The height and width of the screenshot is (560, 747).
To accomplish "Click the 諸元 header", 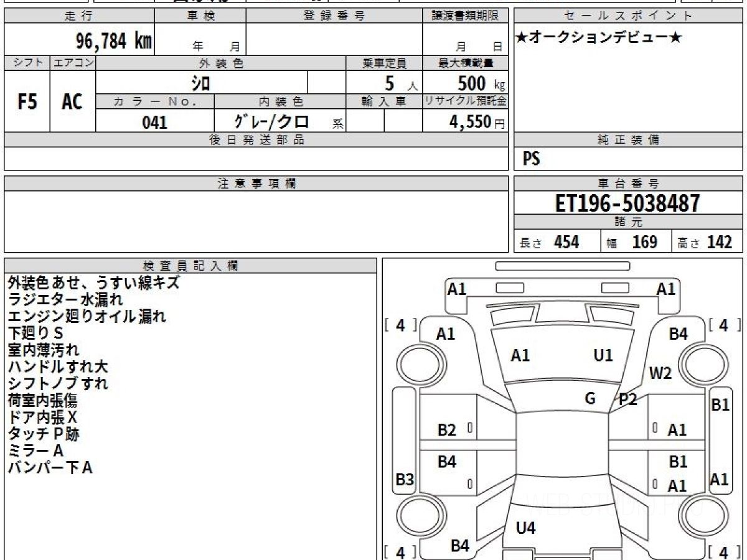I will pyautogui.click(x=629, y=222).
